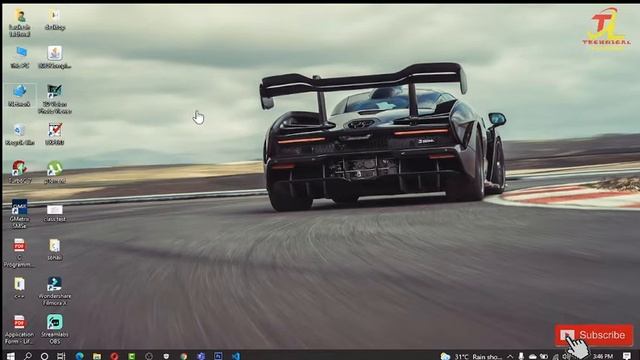This screenshot has width=640, height=360.
Task: Open the This PC desktop icon
Action: click(x=20, y=57)
